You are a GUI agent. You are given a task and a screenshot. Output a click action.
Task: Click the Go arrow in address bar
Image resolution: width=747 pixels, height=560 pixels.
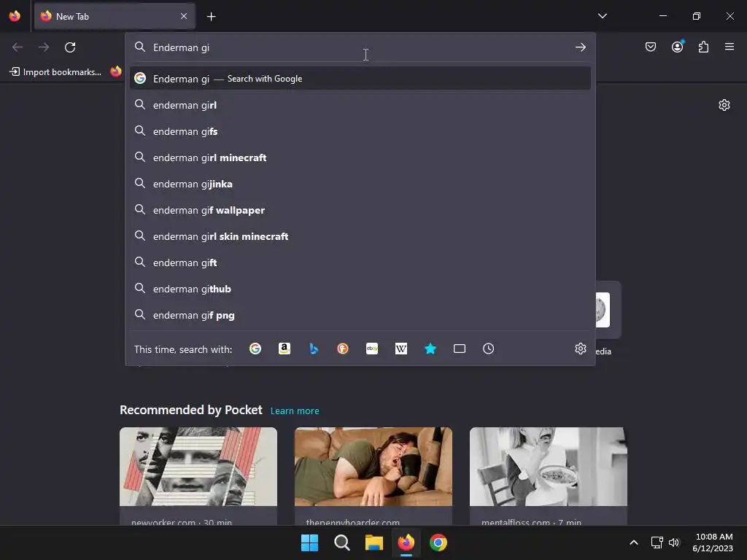coord(580,47)
